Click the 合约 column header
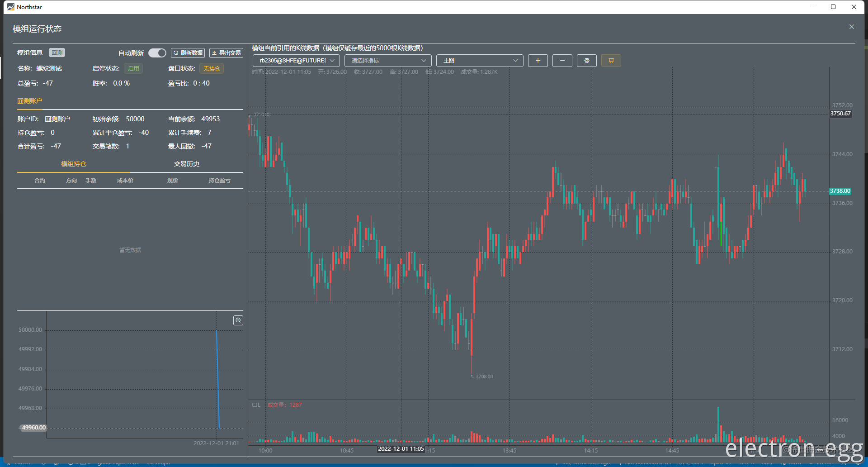This screenshot has height=467, width=868. pyautogui.click(x=40, y=181)
